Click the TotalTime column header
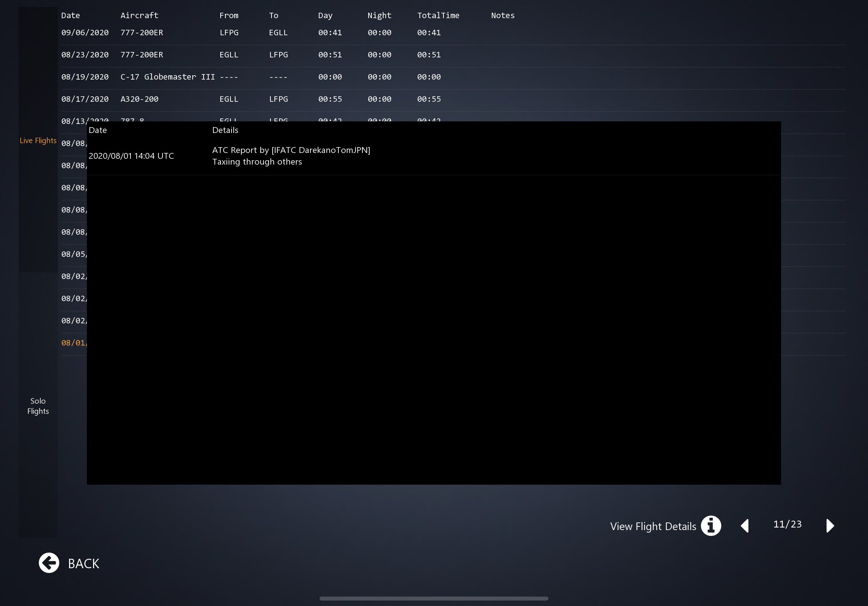Screen dimensions: 868x606 [438, 16]
